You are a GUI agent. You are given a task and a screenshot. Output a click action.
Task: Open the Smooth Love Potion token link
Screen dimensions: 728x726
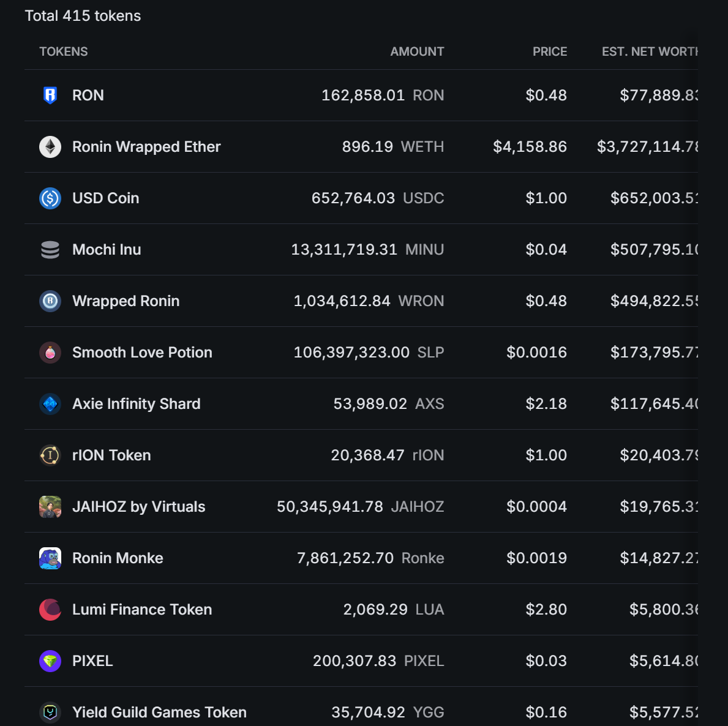tap(142, 353)
